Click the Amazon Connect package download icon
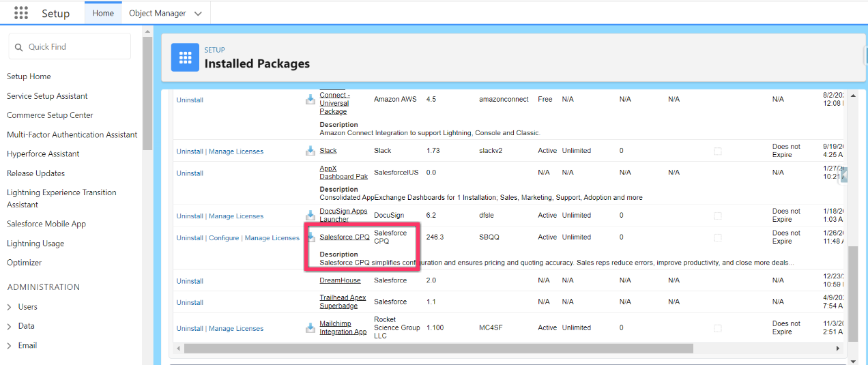The image size is (868, 365). (x=310, y=100)
